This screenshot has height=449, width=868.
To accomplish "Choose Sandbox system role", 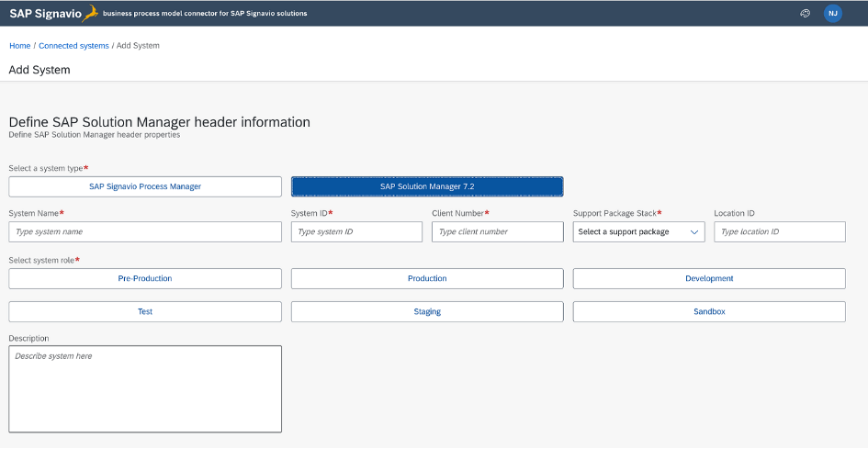I will 709,311.
